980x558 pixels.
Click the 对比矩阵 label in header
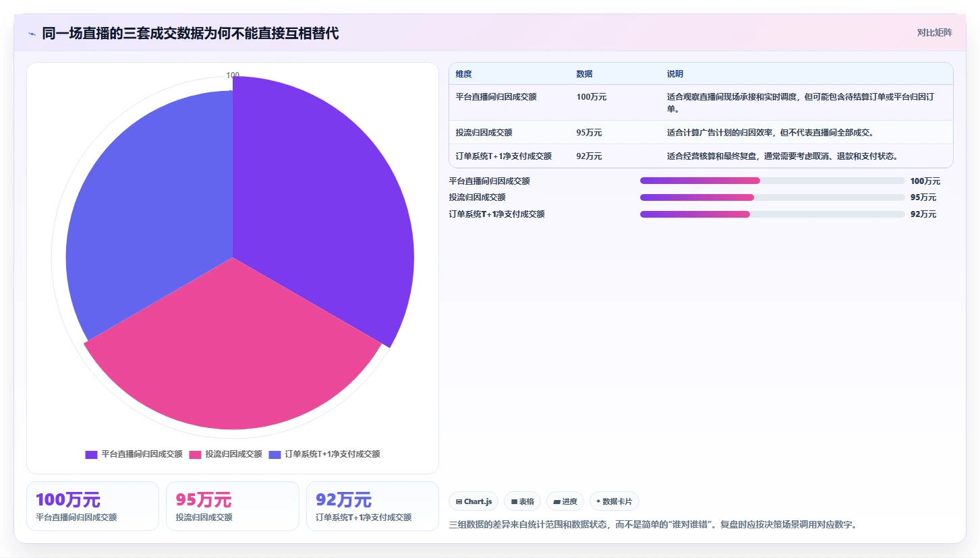pos(934,32)
